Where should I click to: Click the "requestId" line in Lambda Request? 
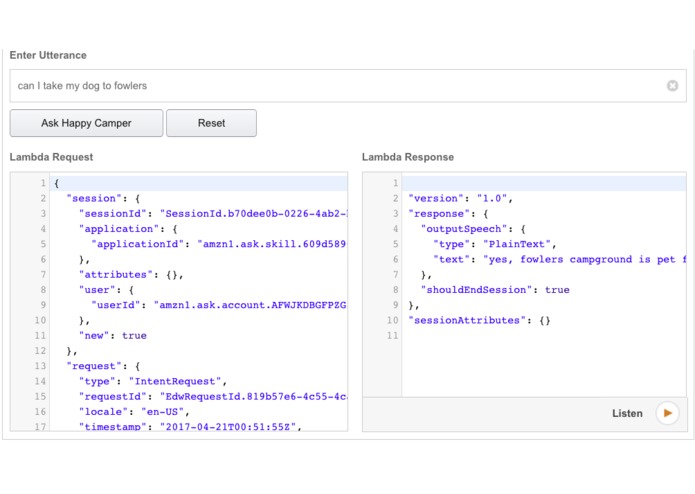(x=213, y=397)
